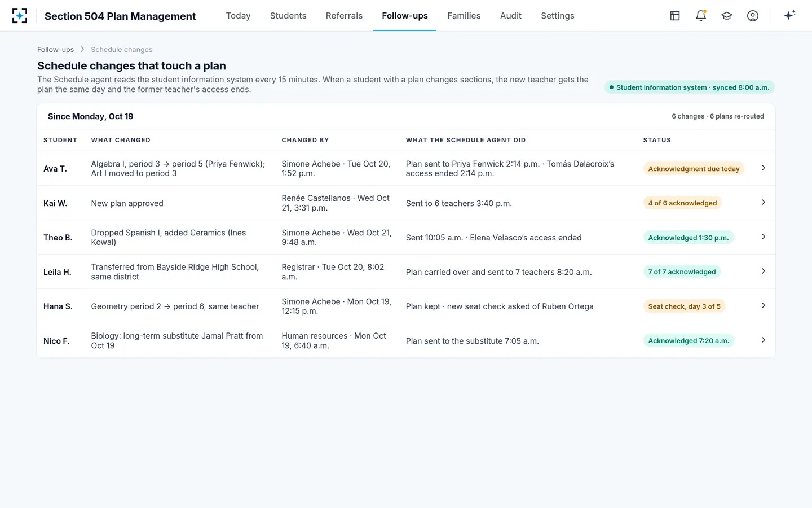This screenshot has width=812, height=508.
Task: Click 'Sent to 6 teachers 3:40 p.m.' text
Action: [459, 203]
